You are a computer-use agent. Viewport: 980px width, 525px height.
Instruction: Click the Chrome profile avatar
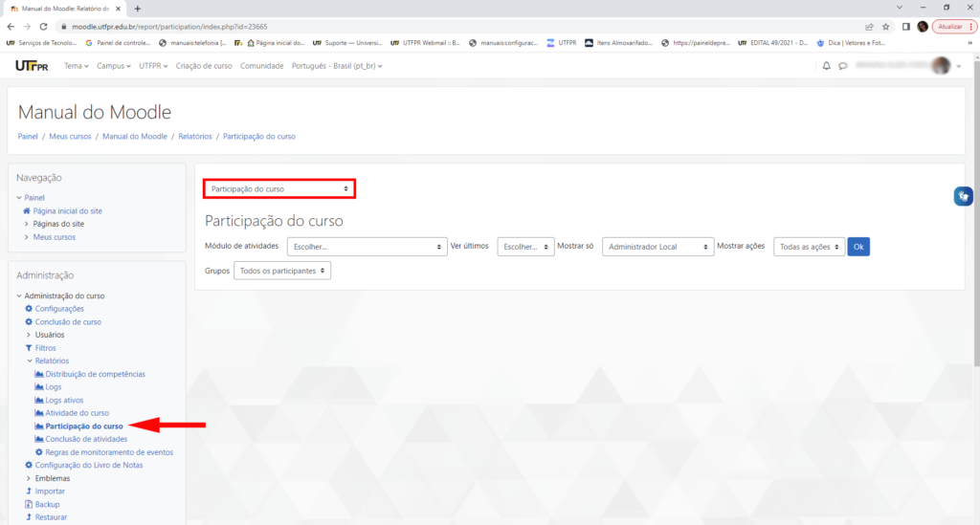(x=923, y=27)
